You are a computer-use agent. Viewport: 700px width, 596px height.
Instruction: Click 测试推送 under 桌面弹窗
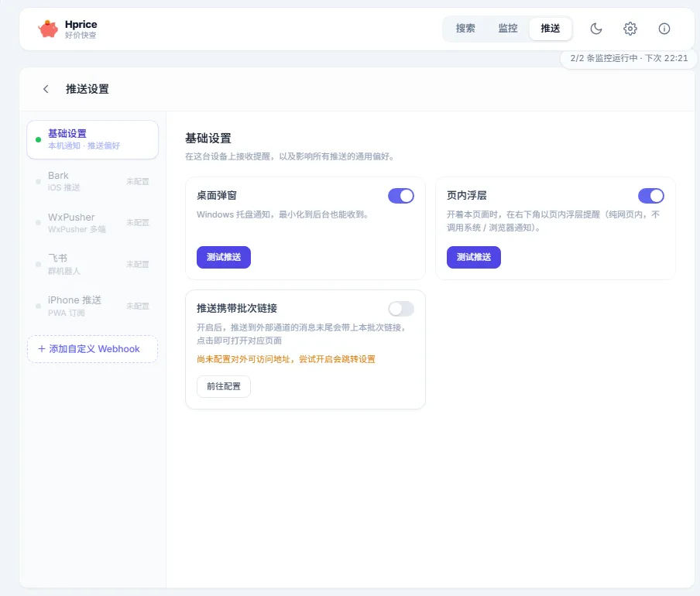[224, 258]
